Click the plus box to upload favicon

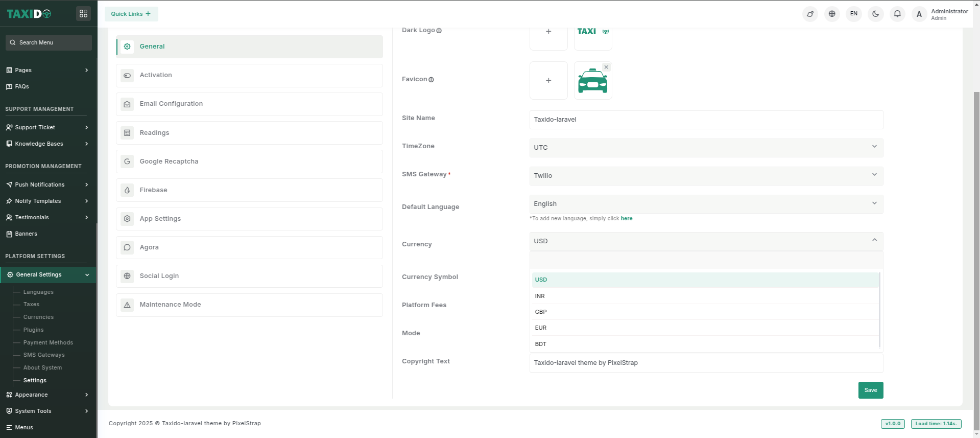point(548,80)
